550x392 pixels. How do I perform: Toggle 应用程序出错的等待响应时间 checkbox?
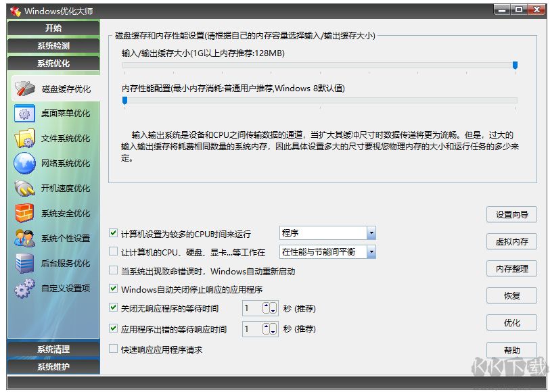pos(113,328)
